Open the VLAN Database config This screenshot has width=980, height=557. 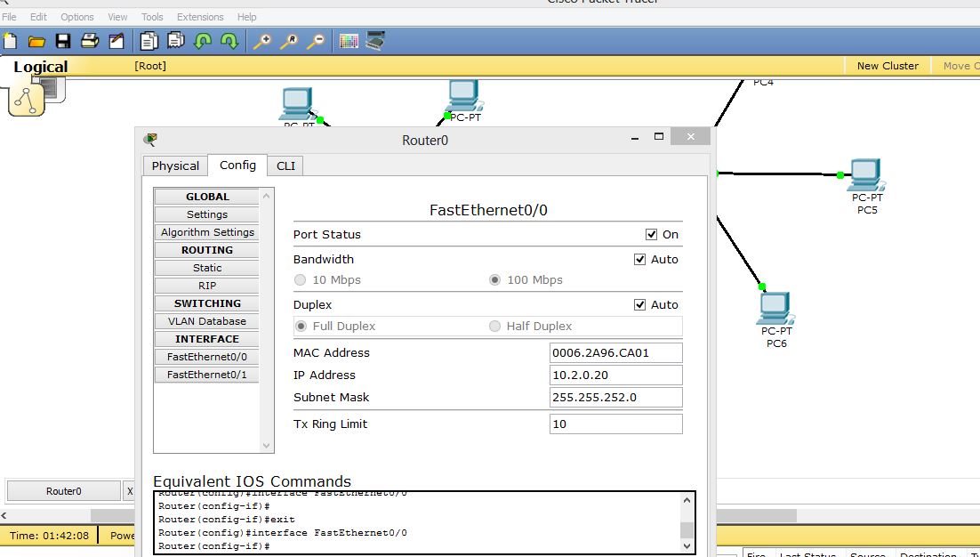pyautogui.click(x=207, y=321)
